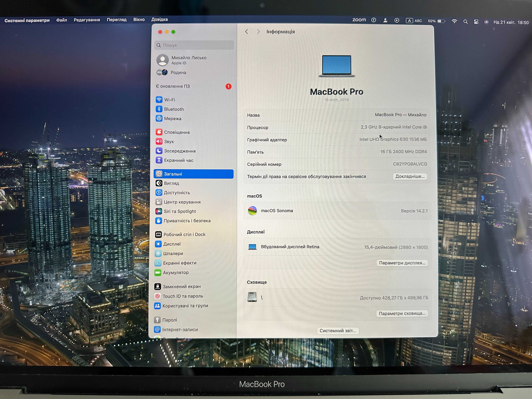Image resolution: width=532 pixels, height=399 pixels.
Task: Open battery status 50% indicator
Action: coord(436,21)
